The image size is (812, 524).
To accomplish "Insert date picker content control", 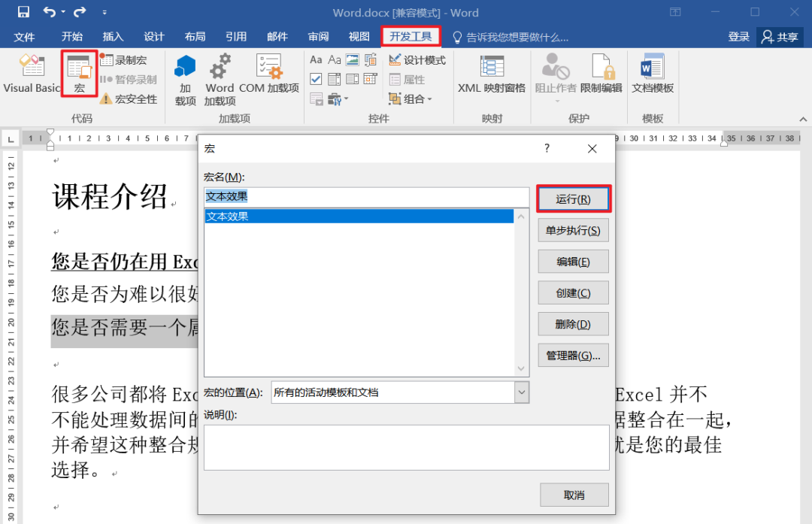I will 371,79.
